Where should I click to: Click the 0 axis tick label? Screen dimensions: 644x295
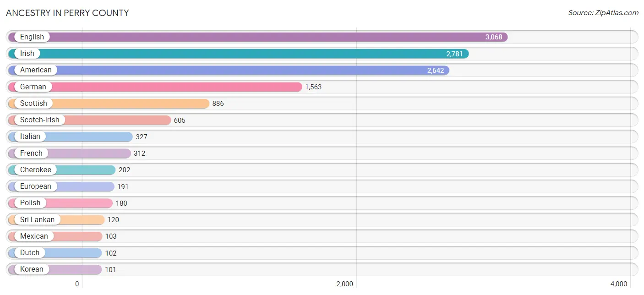[x=77, y=284]
